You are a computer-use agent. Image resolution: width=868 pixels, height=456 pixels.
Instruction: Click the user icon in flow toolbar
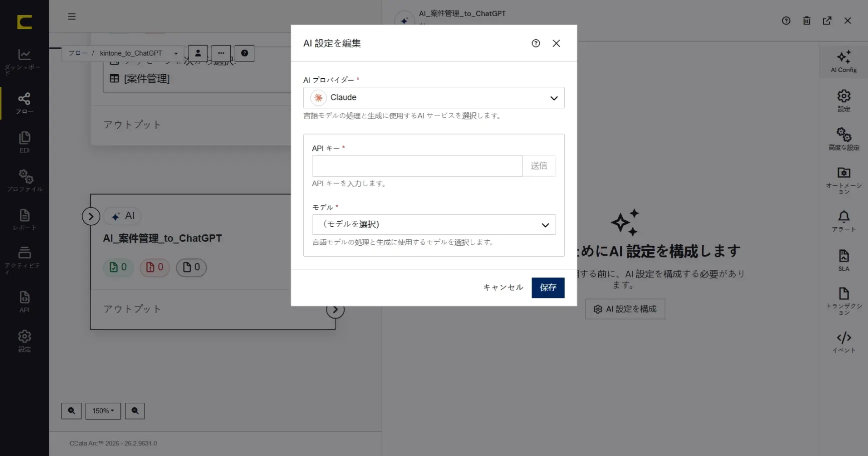(198, 53)
